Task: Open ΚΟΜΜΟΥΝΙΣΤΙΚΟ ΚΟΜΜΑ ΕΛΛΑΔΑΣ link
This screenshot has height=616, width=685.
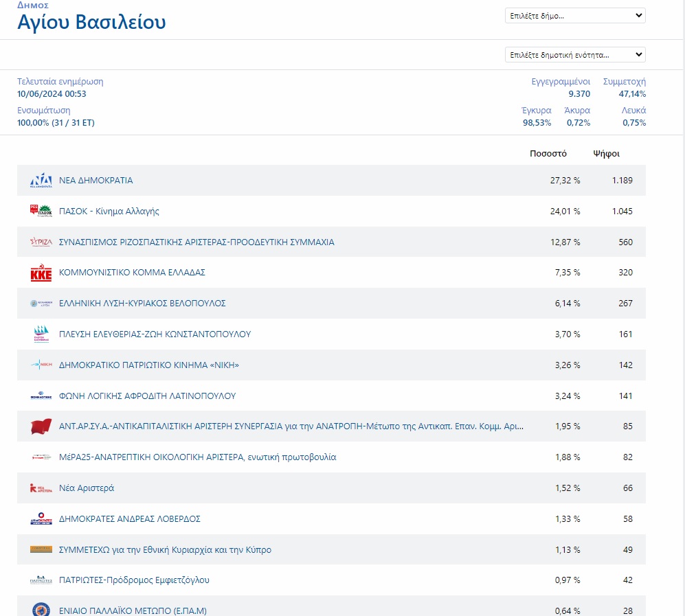Action: [132, 273]
